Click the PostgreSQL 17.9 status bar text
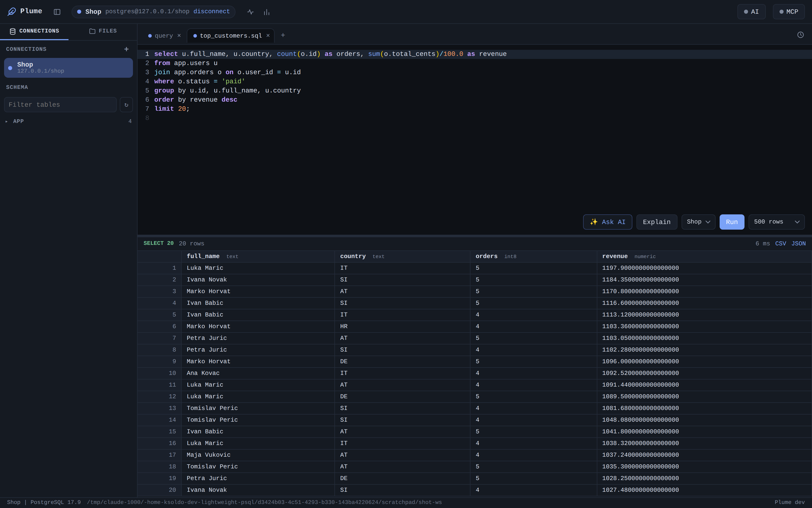Screen dimensions: 812x508 pyautogui.click(x=55, y=503)
